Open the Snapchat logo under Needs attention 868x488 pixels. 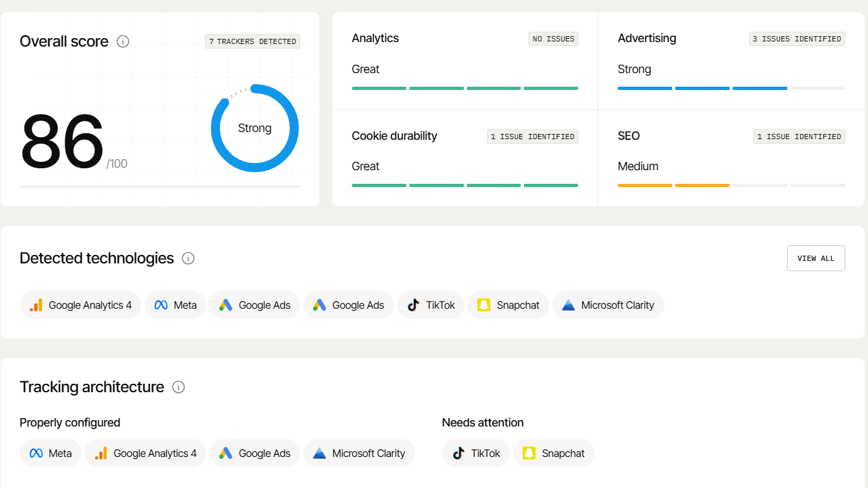pos(529,453)
